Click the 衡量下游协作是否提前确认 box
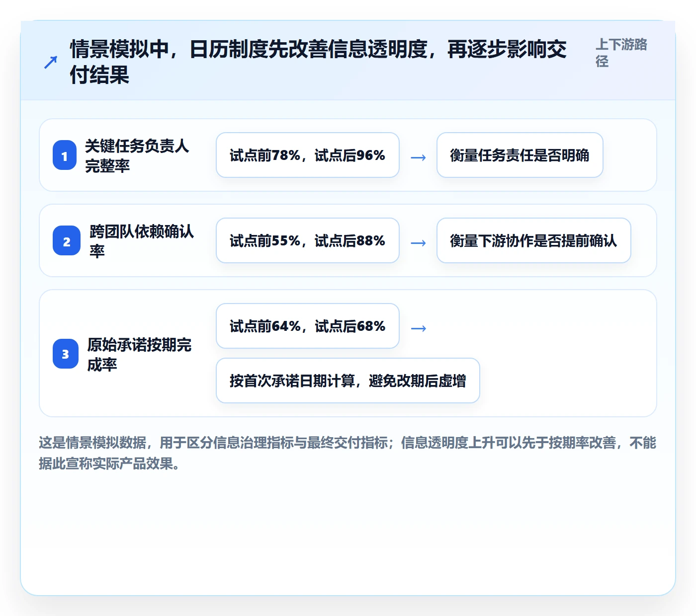The height and width of the screenshot is (616, 696). 534,240
